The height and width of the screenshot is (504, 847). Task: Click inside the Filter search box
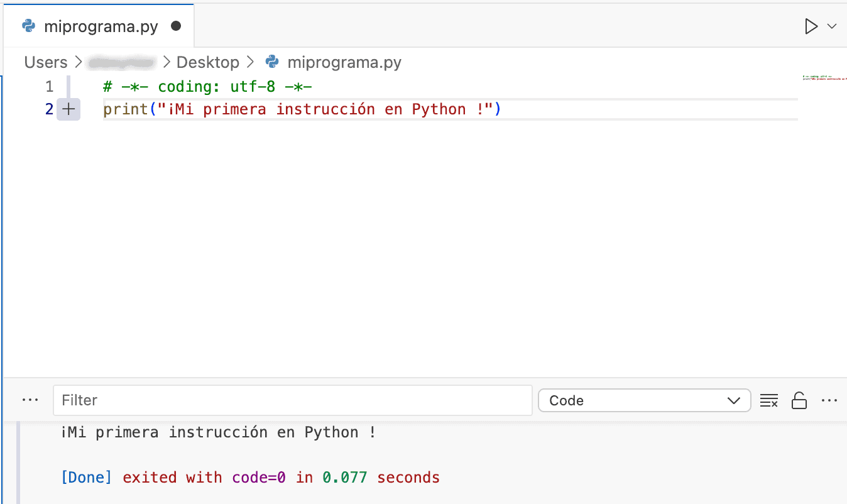click(x=292, y=400)
